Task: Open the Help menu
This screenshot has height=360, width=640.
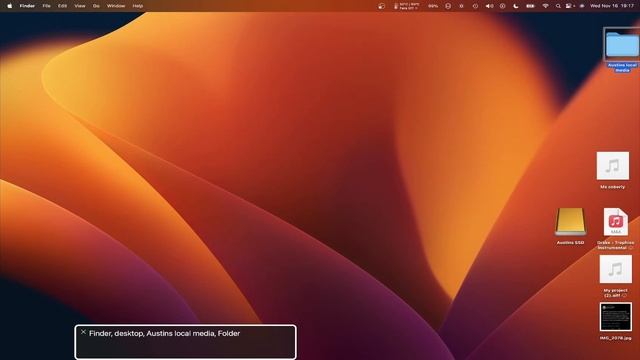Action: click(x=138, y=6)
